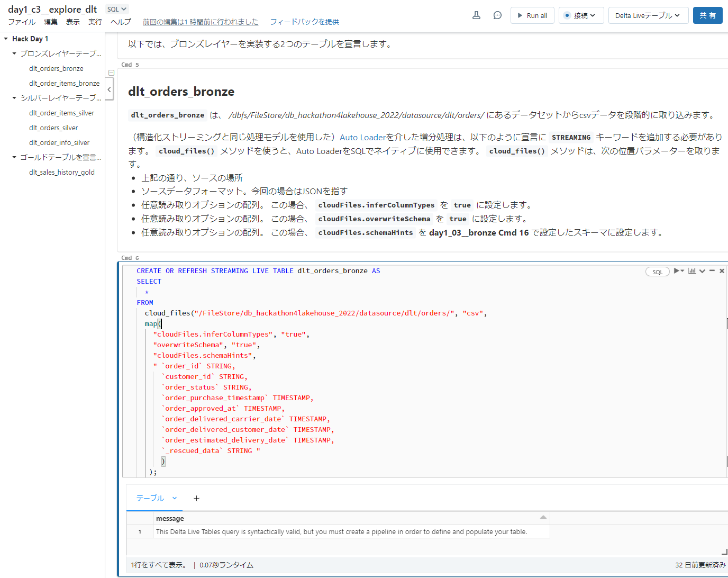Click the SQL language badge on the cell
This screenshot has width=728, height=578.
point(657,271)
